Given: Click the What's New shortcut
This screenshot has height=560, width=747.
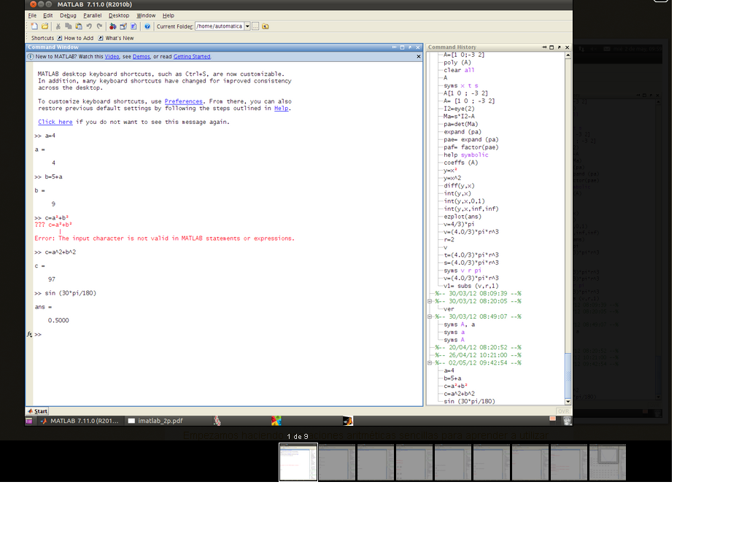Looking at the screenshot, I should click(x=116, y=38).
